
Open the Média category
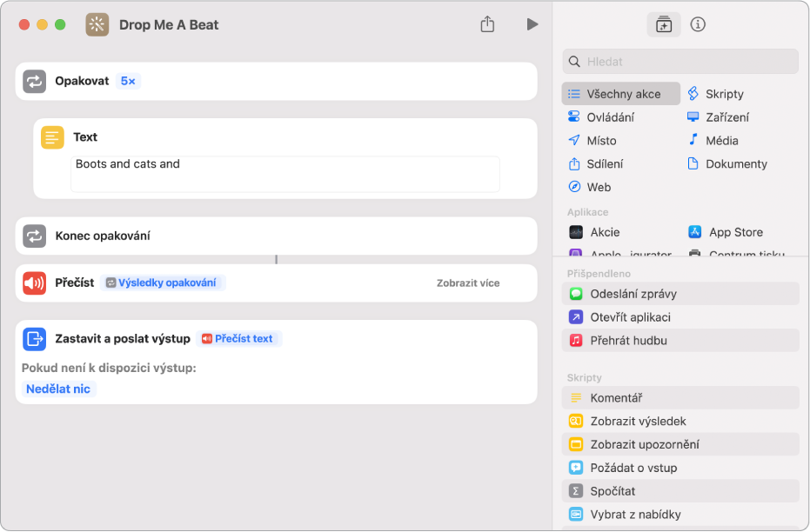click(713, 140)
